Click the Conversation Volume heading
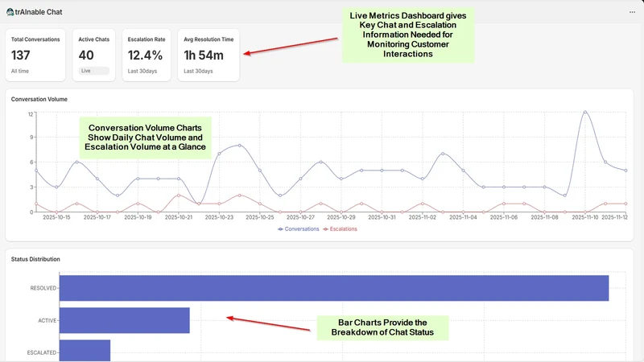Image resolution: width=644 pixels, height=362 pixels. 39,99
